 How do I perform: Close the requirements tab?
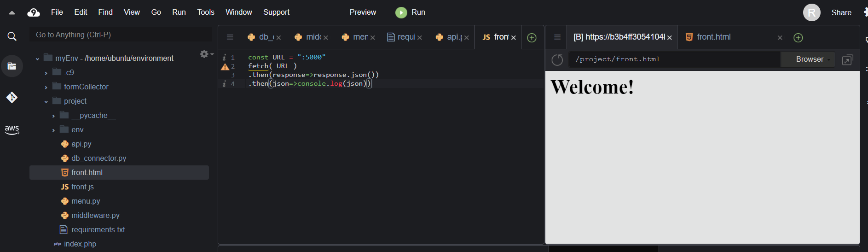coord(420,38)
